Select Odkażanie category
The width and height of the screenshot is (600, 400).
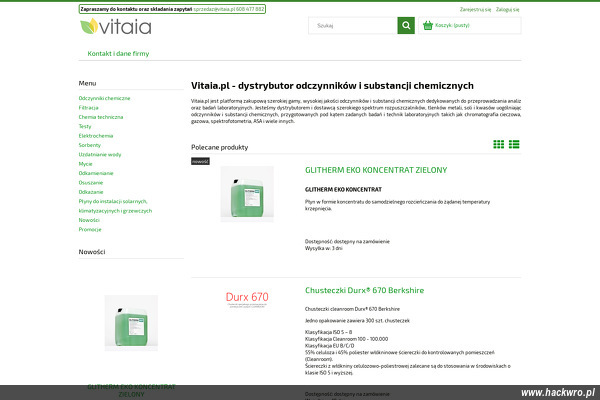91,192
